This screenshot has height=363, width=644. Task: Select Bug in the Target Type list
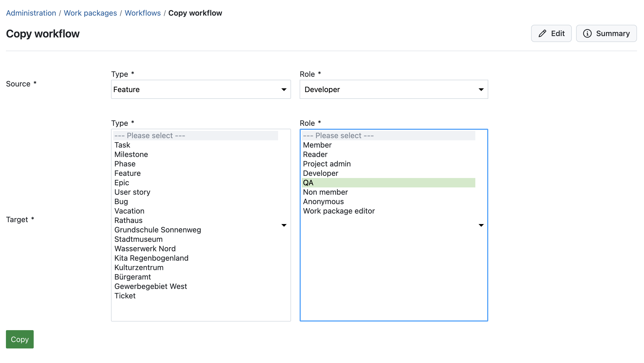(121, 201)
